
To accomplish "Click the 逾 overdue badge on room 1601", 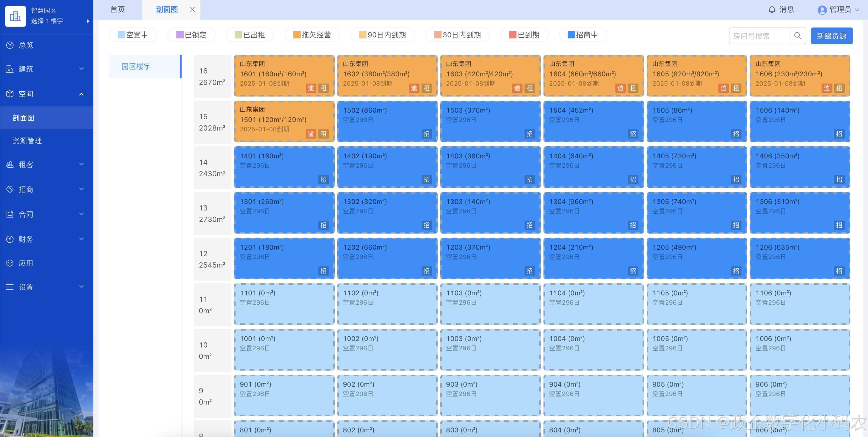I will pyautogui.click(x=311, y=88).
